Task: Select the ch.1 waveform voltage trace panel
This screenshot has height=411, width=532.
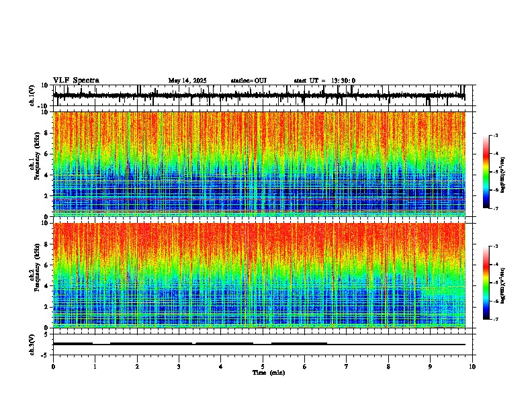Action: (263, 95)
